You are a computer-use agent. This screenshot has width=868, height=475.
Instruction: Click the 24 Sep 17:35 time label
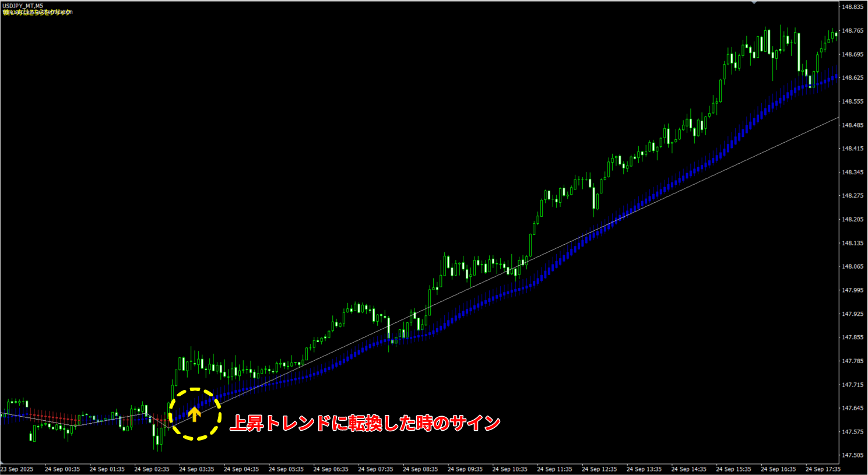click(823, 469)
